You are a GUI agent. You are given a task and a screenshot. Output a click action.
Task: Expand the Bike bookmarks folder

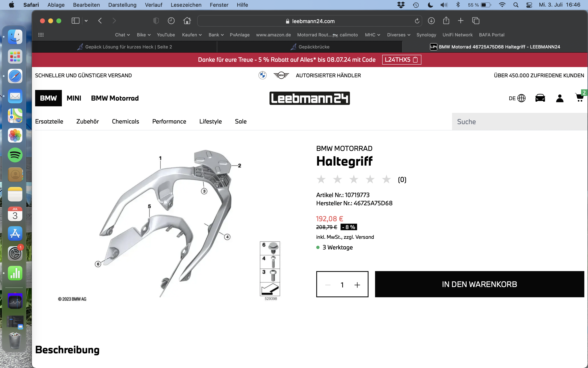144,35
